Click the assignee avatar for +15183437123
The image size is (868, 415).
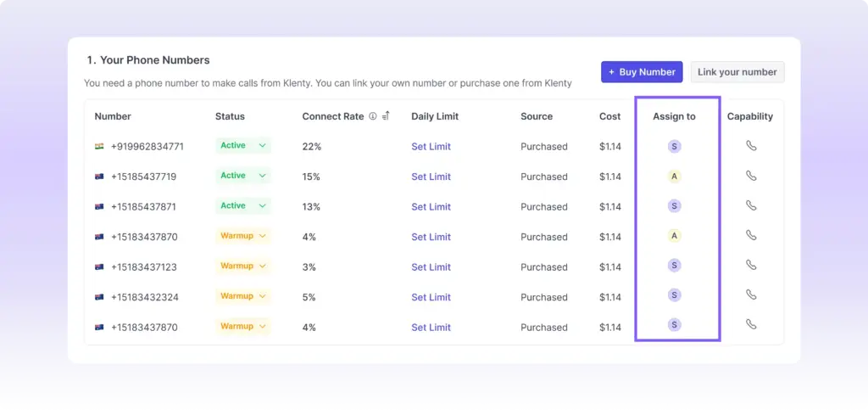675,266
